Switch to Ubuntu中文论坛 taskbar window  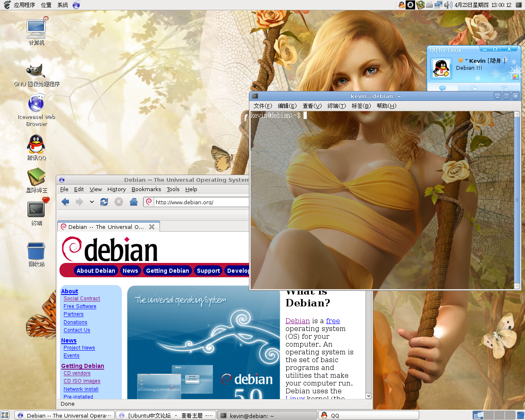(x=166, y=415)
